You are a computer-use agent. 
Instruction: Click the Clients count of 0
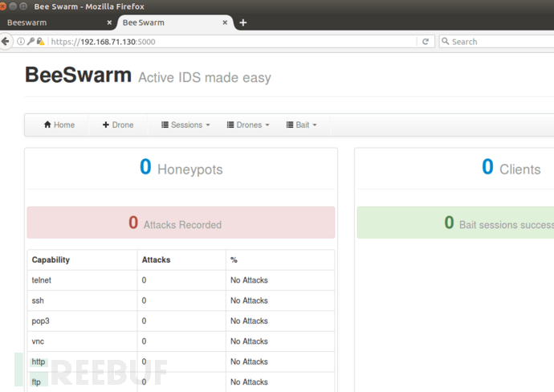point(487,166)
